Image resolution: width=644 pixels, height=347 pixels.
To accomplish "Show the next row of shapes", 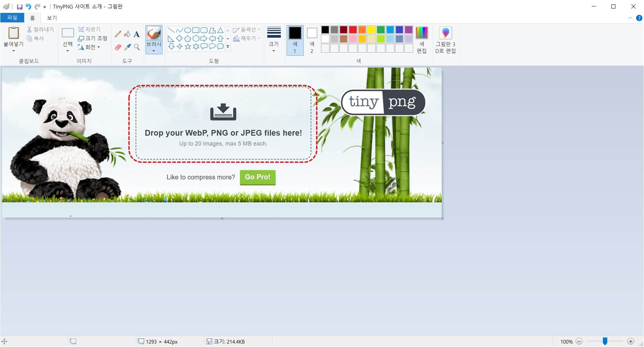I will (x=228, y=38).
